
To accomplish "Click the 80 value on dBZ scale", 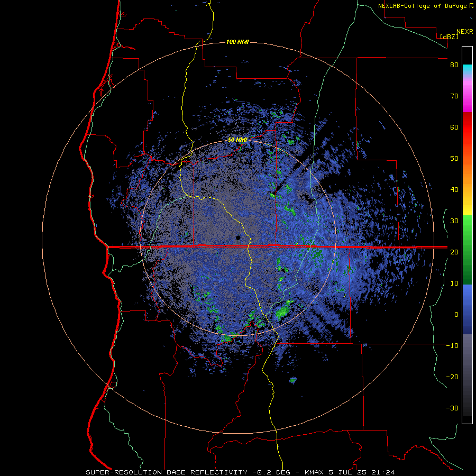I will tap(454, 65).
